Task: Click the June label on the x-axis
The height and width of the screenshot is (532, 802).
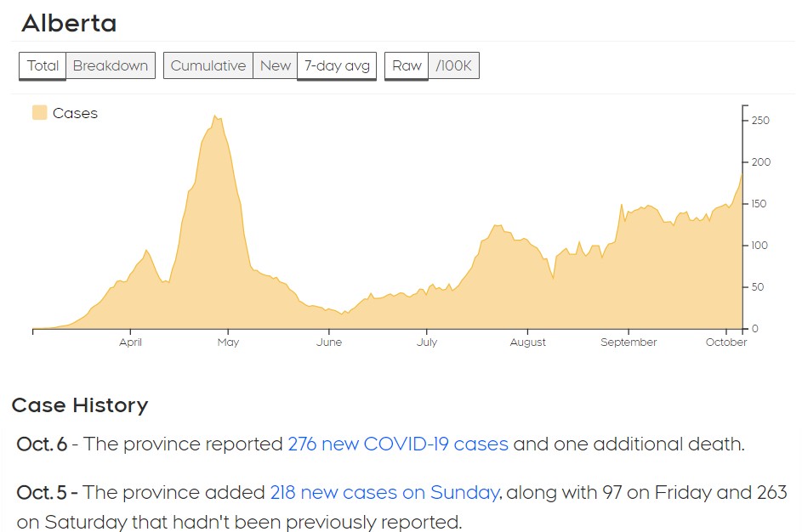Action: click(x=329, y=342)
